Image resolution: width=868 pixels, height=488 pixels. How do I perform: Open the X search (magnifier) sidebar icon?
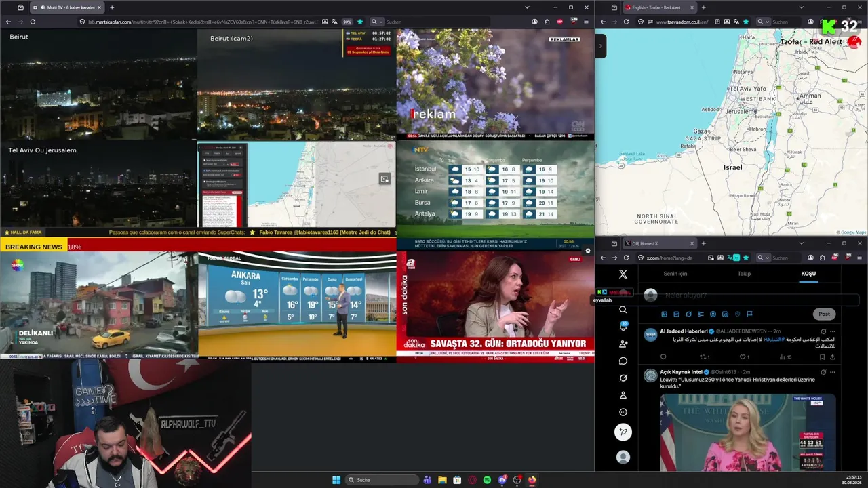623,310
